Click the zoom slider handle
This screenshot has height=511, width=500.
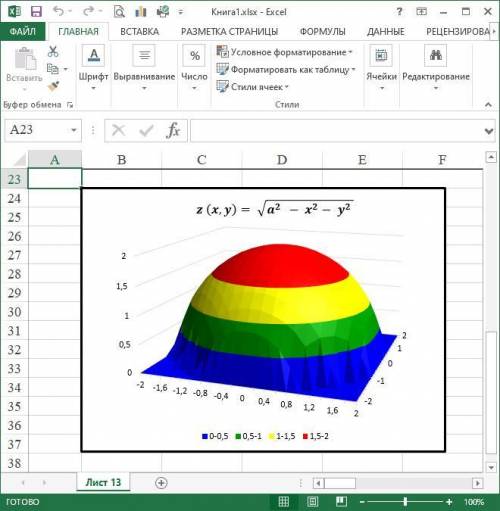405,501
